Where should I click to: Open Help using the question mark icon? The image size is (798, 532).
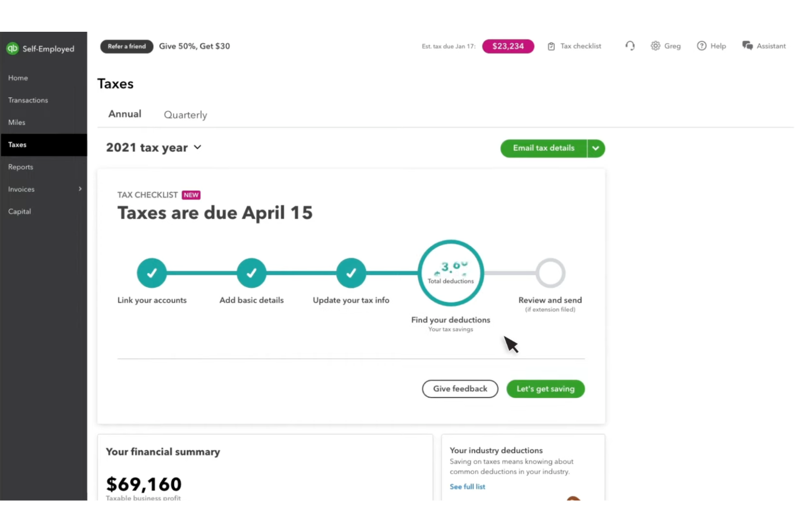(x=701, y=46)
